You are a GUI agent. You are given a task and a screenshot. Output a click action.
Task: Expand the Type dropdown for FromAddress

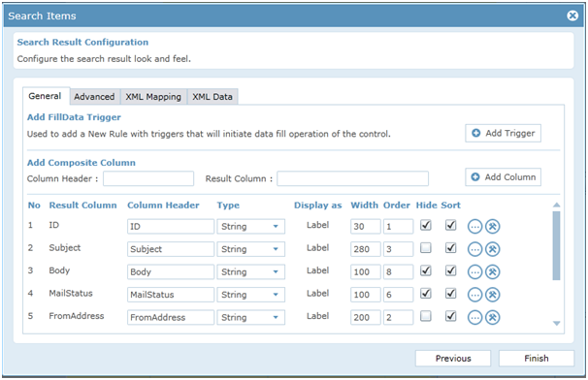250,317
